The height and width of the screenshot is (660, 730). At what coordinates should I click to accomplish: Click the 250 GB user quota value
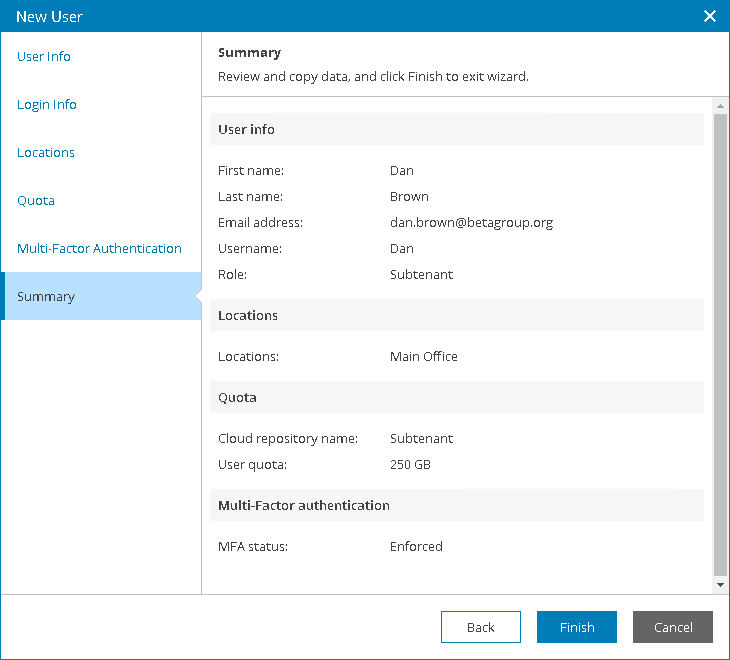410,465
